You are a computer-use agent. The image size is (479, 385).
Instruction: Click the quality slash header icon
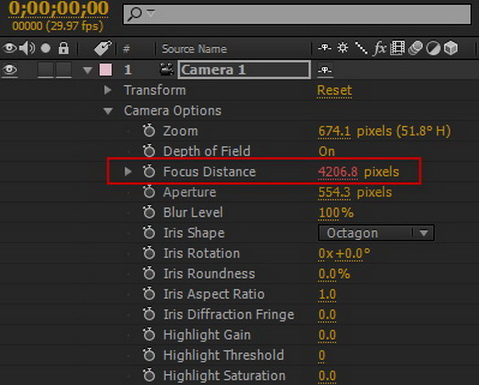point(361,48)
